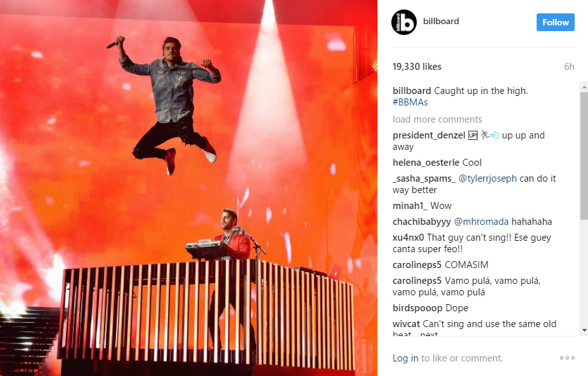Open xu4nx0's profile from comments
This screenshot has width=588, height=376.
pyautogui.click(x=408, y=238)
